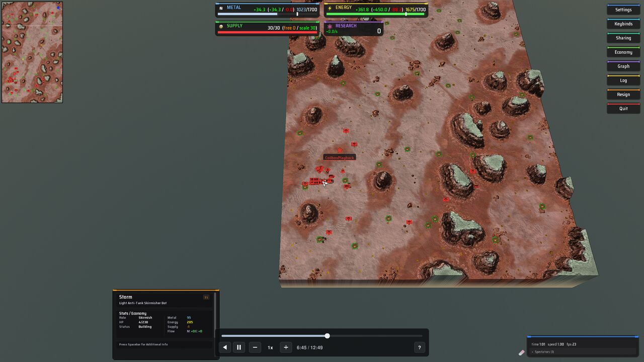Click the research atom icon
The image size is (644, 362).
click(x=330, y=26)
